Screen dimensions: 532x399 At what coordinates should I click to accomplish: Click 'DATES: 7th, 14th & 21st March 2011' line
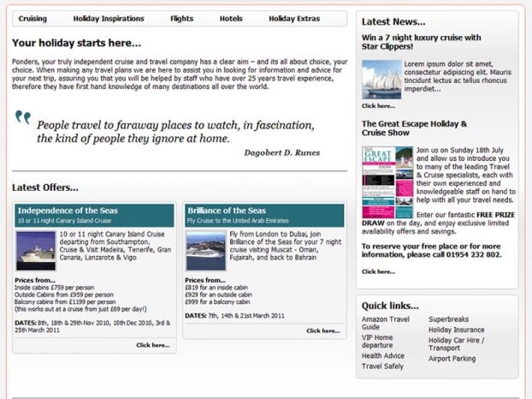[234, 316]
